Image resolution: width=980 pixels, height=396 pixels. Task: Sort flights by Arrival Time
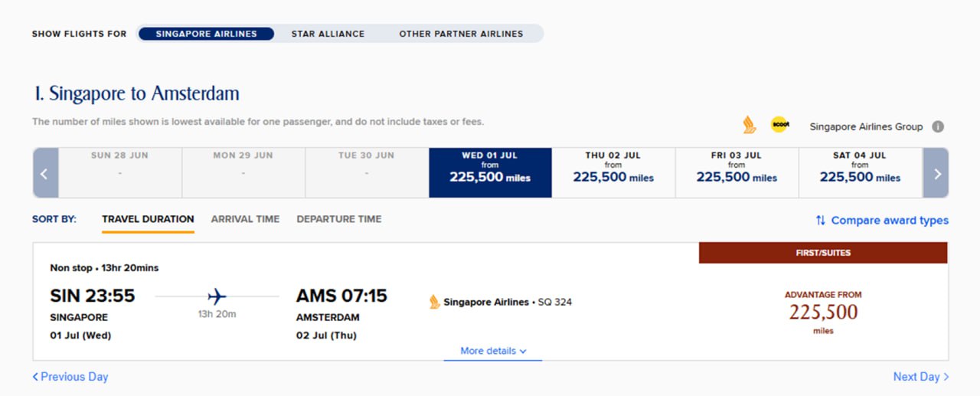(x=245, y=219)
